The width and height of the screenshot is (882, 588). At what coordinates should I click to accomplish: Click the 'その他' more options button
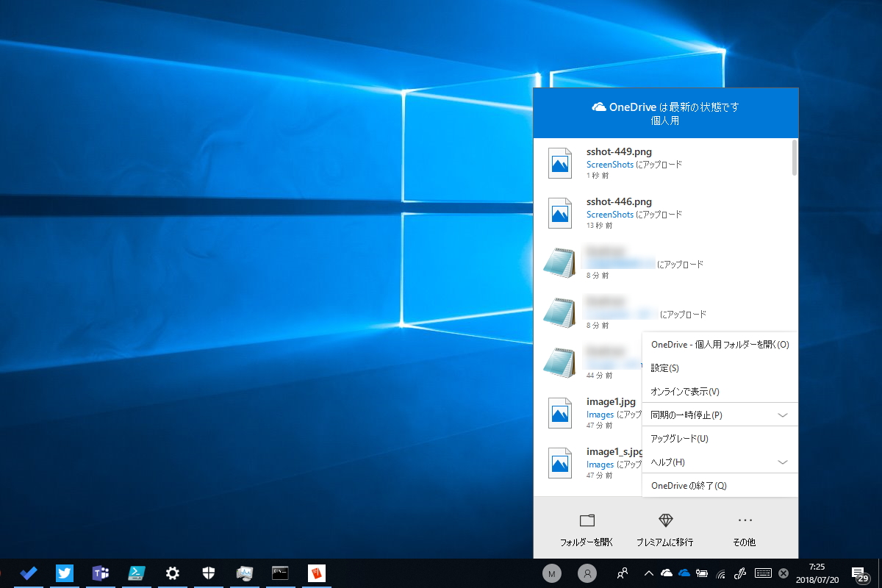744,531
